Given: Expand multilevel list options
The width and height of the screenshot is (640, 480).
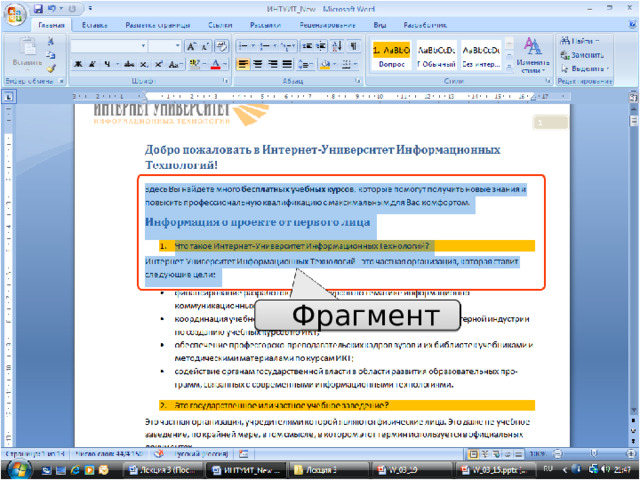Looking at the screenshot, I should (x=295, y=46).
